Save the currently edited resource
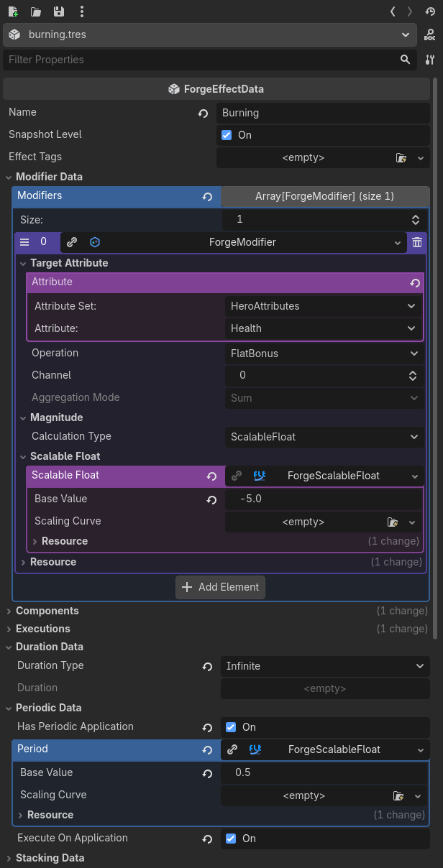443x868 pixels. pos(59,11)
